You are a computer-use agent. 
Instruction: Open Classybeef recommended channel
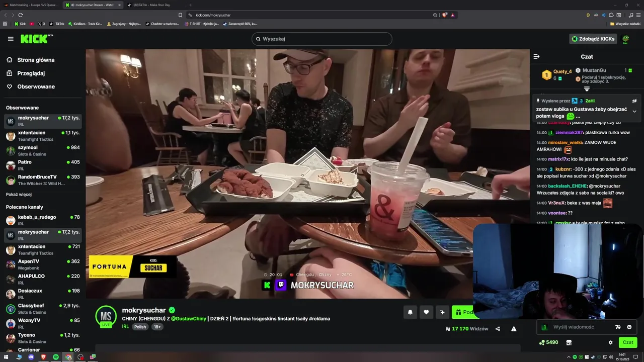pos(43,309)
